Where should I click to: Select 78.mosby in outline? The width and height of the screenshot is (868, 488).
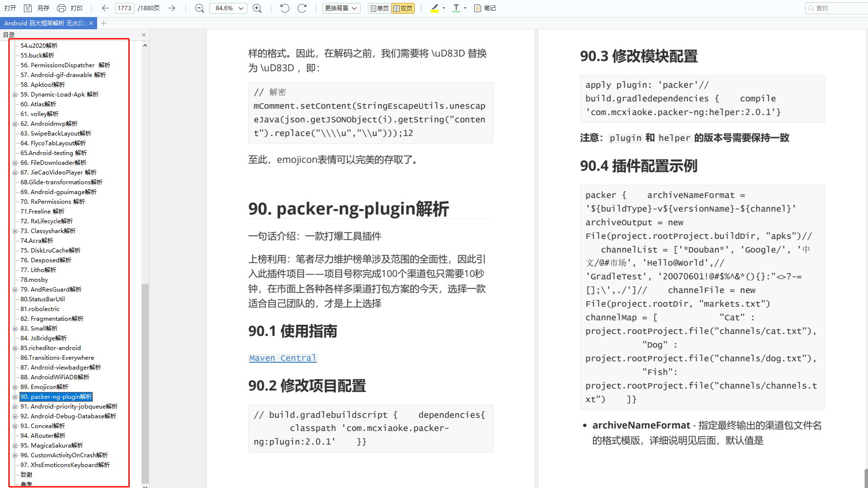pos(34,280)
